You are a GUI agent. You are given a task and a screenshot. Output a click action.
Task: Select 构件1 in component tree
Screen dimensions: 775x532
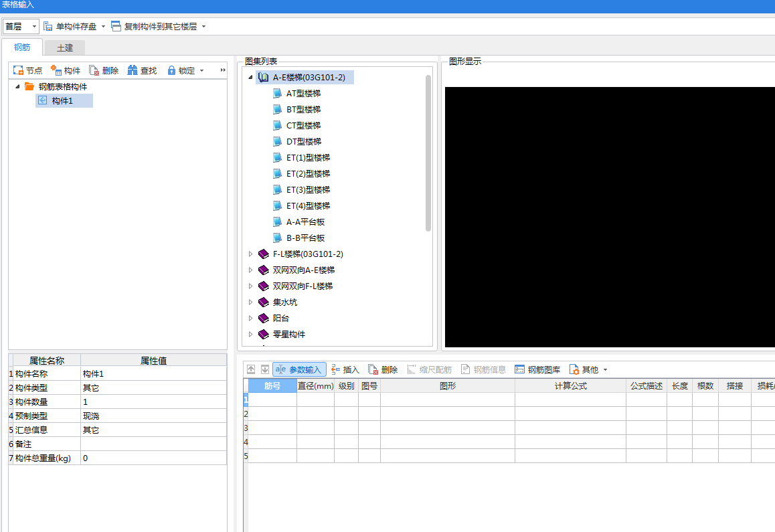point(64,101)
